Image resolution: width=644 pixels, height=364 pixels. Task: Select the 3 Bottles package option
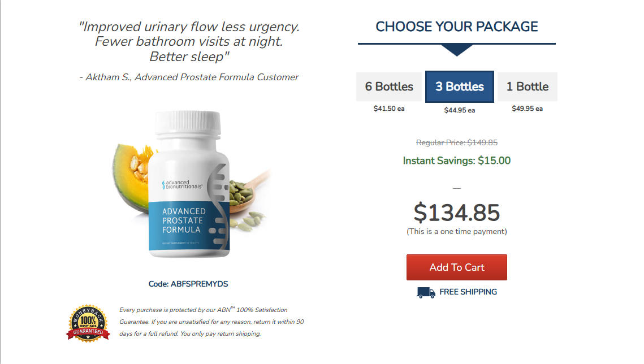[459, 86]
